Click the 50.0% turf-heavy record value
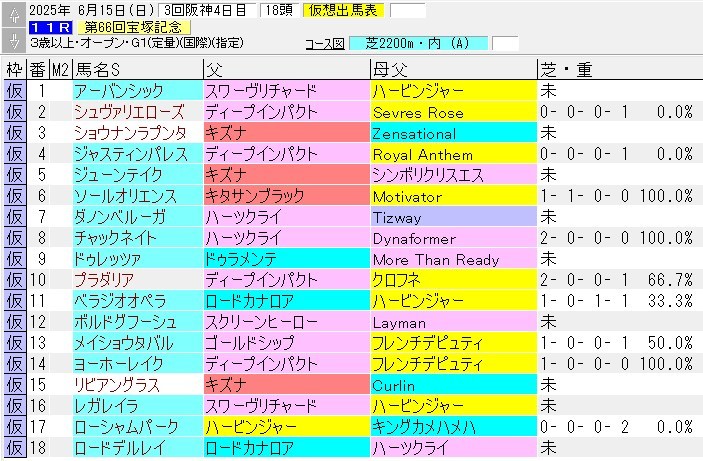Image resolution: width=703 pixels, height=461 pixels. pos(670,343)
